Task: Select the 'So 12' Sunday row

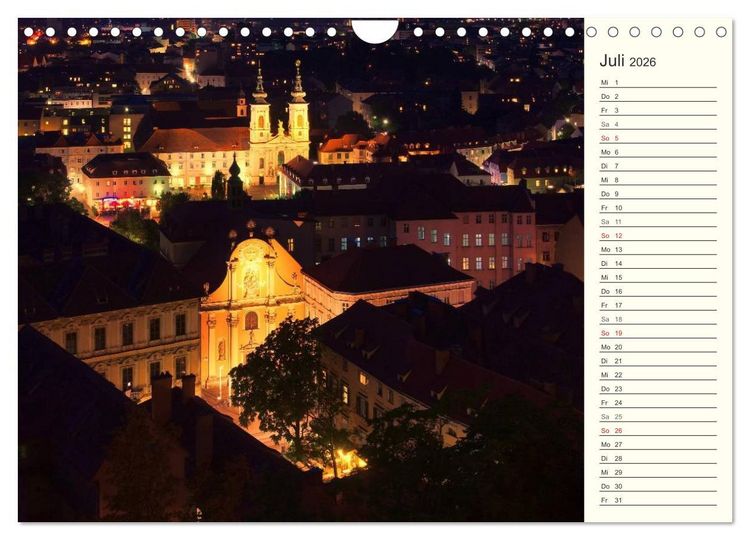Action: pyautogui.click(x=658, y=235)
